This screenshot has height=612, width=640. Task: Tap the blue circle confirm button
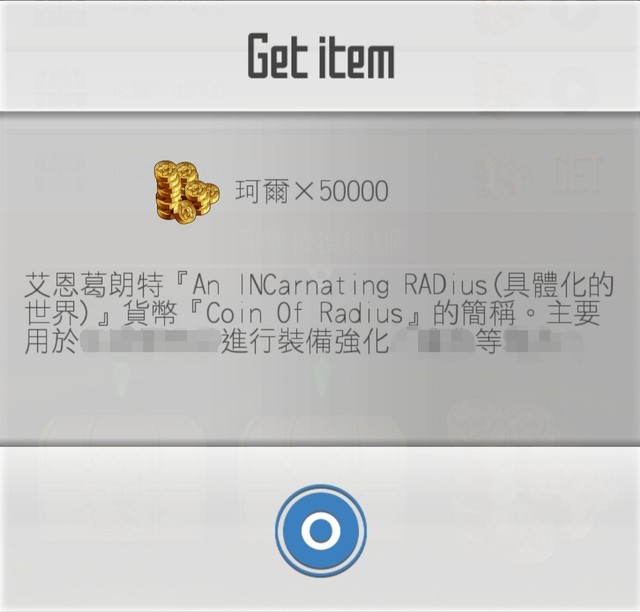[321, 531]
